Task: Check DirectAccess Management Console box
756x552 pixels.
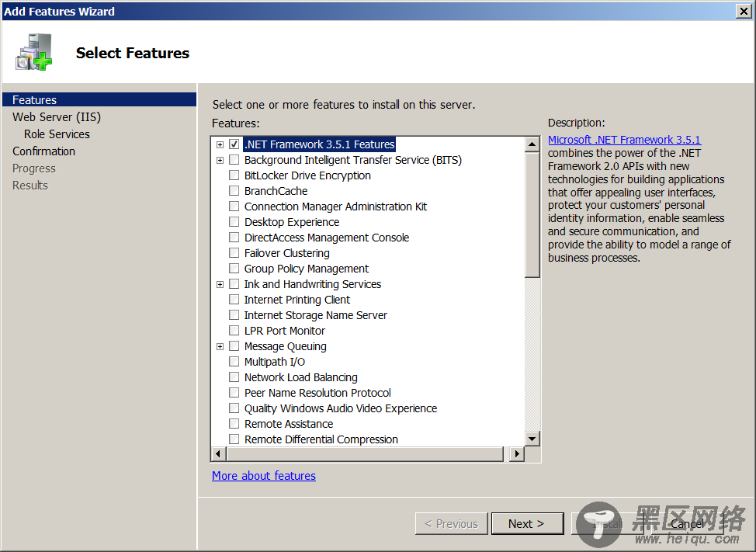Action: [x=234, y=238]
